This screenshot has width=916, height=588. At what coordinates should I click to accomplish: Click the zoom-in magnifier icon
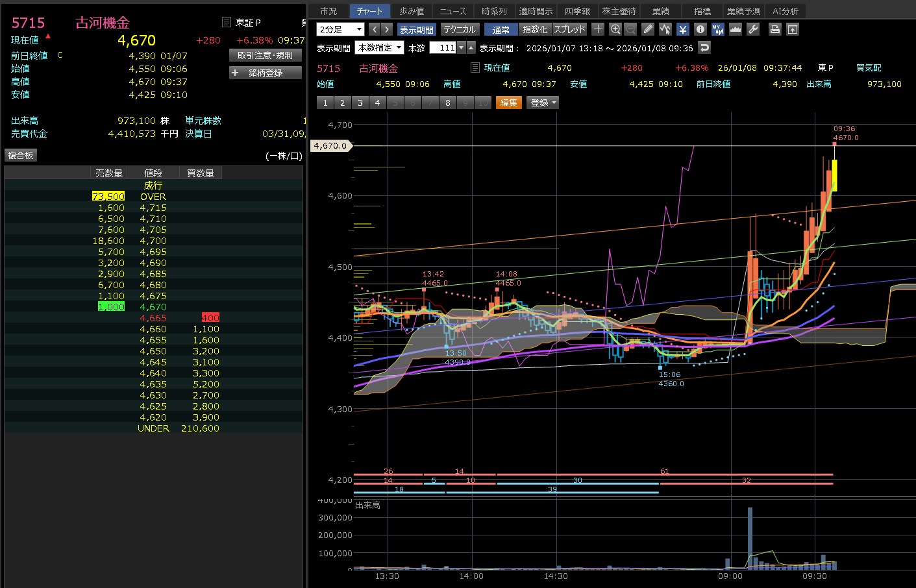pyautogui.click(x=615, y=29)
